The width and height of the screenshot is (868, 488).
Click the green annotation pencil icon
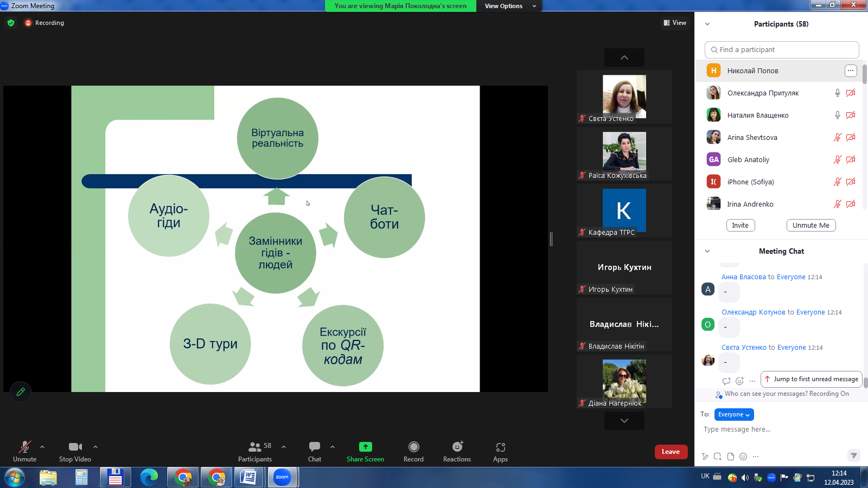[21, 391]
